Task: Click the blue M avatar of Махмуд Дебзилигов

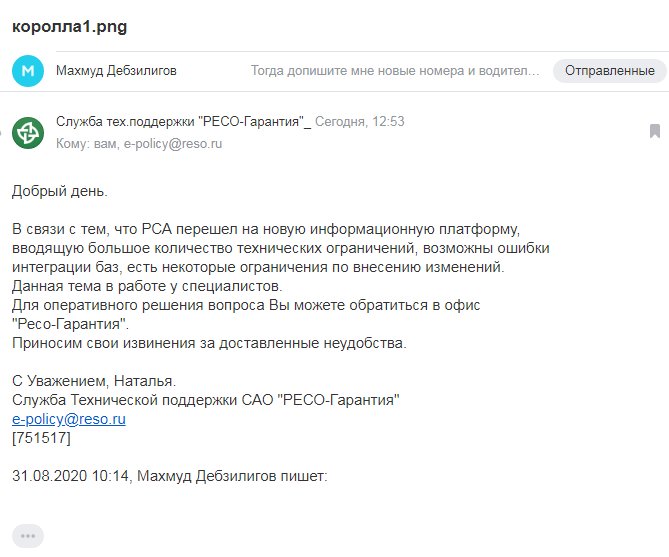Action: (28, 71)
